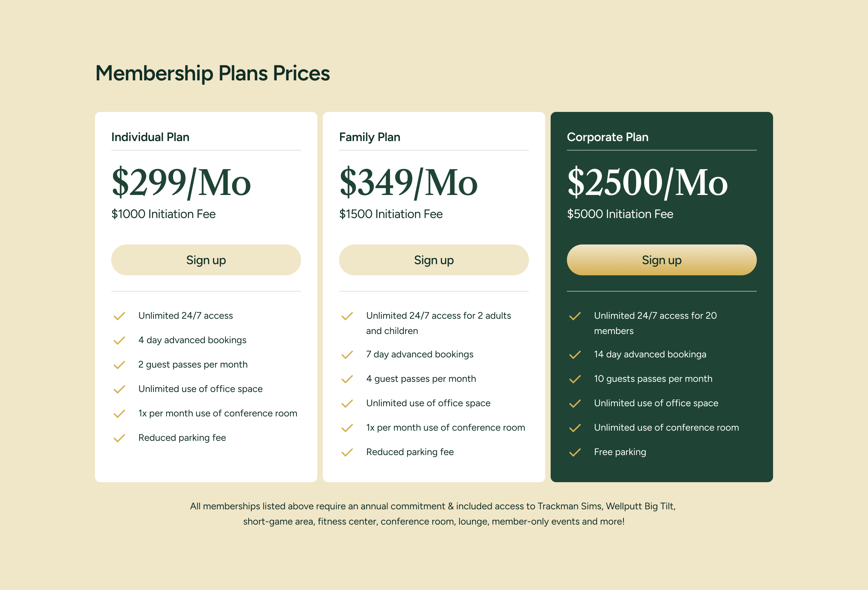Click checkmark beside 4 day advanced bookings
868x590 pixels.
click(119, 340)
